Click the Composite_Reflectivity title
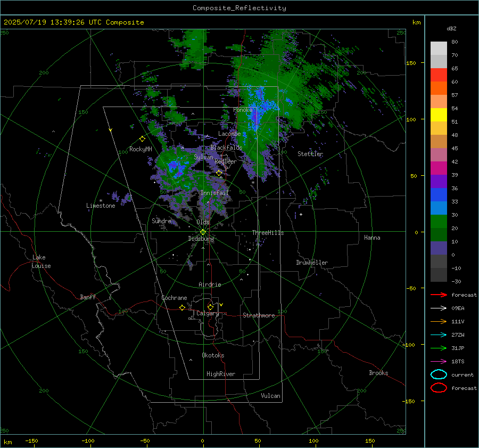This screenshot has width=479, height=448. pos(240,8)
